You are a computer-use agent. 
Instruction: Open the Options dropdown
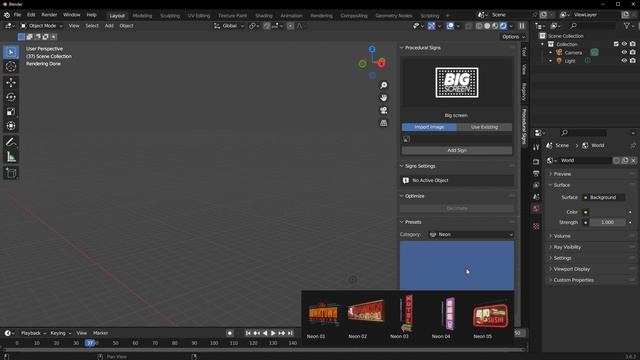[513, 37]
